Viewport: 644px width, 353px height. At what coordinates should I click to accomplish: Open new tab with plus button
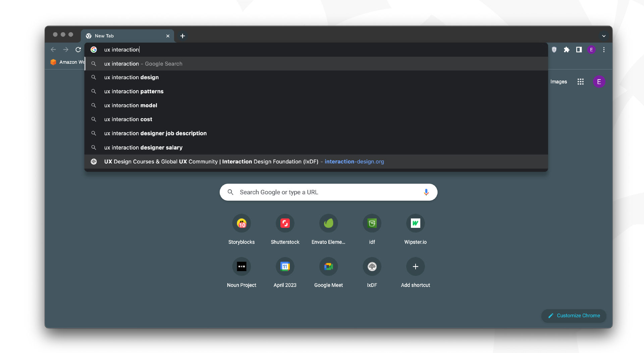point(182,36)
